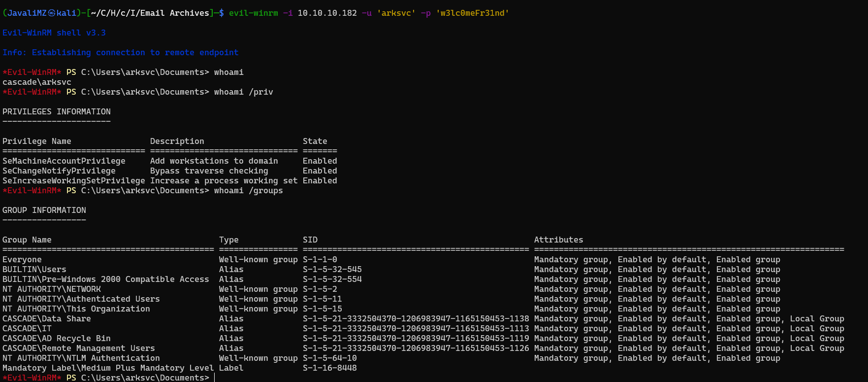
Task: Click CASCADE\Remote Management Users group name
Action: coord(79,348)
